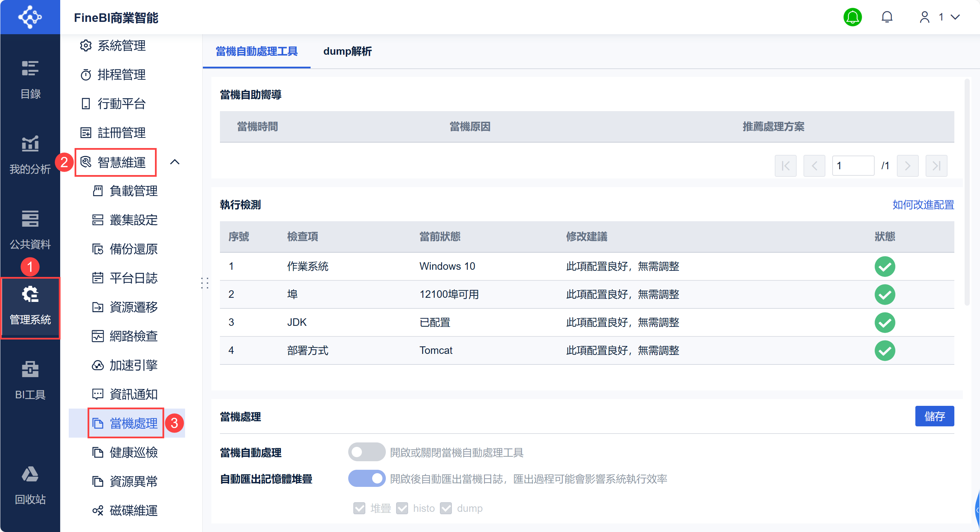The width and height of the screenshot is (980, 532).
Task: Collapse the 智慧維運 submenu chevron
Action: [174, 162]
